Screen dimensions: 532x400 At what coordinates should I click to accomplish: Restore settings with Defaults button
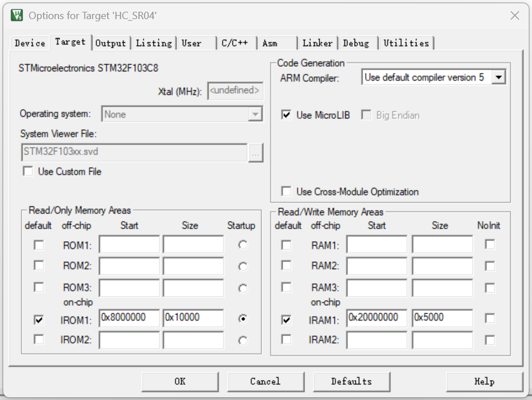(x=351, y=381)
